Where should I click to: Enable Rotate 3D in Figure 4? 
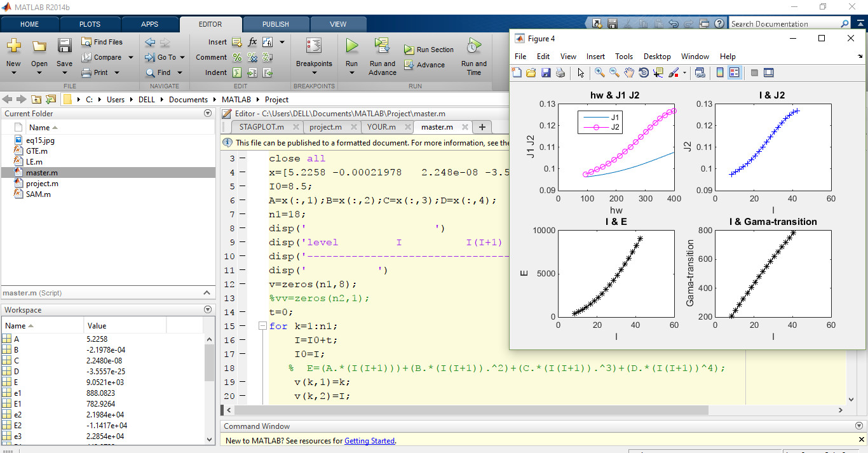click(x=643, y=72)
